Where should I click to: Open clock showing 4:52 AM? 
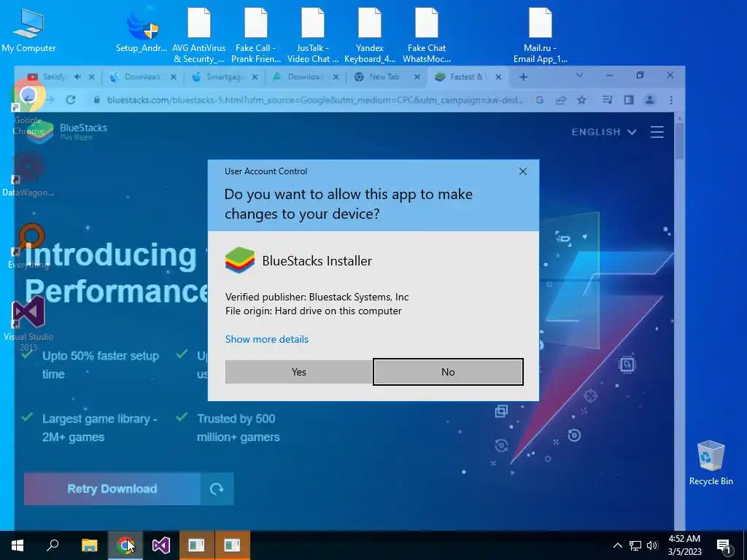[x=684, y=545]
